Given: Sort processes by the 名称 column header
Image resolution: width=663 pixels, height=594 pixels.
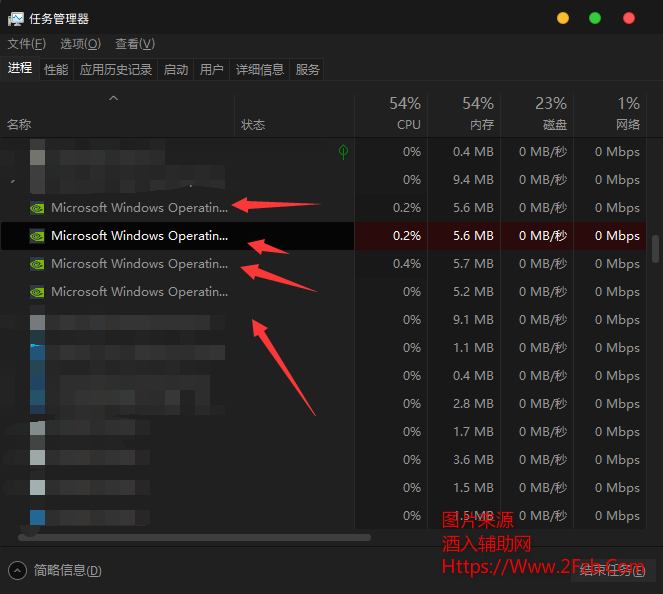Looking at the screenshot, I should coord(118,115).
